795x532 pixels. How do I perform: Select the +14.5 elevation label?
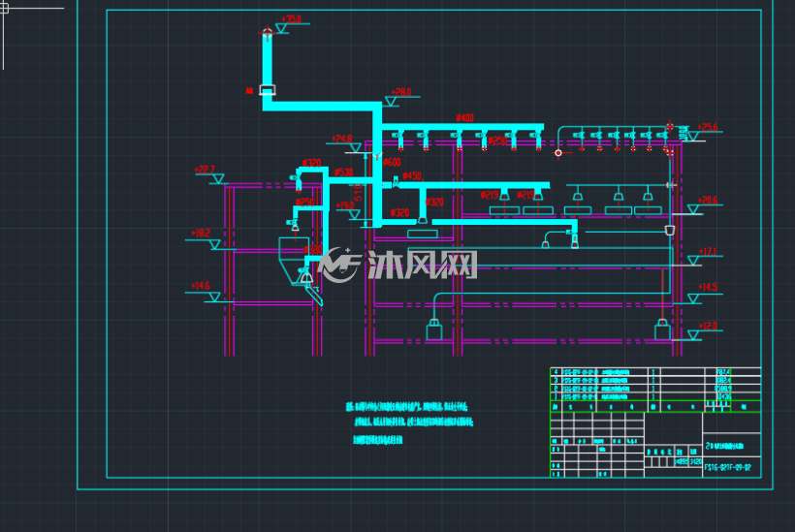[x=708, y=287]
